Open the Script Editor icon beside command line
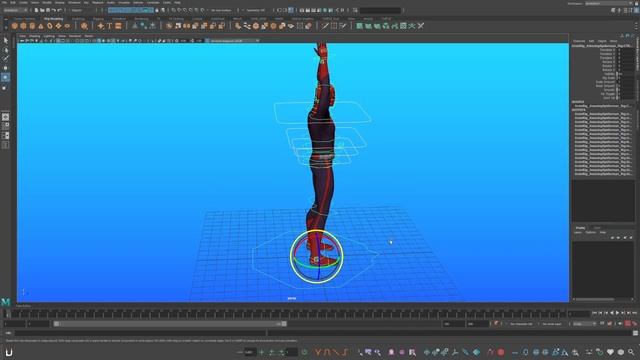 tap(636, 333)
